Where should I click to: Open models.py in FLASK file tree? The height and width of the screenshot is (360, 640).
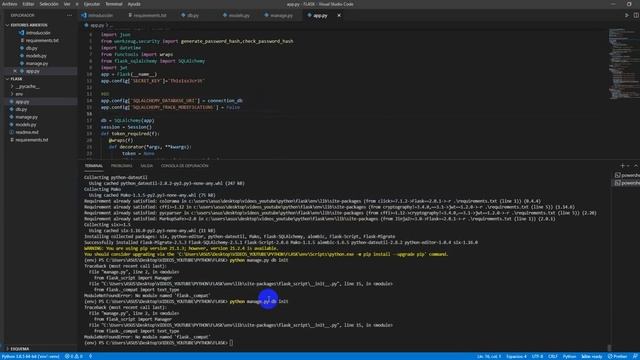(26, 125)
